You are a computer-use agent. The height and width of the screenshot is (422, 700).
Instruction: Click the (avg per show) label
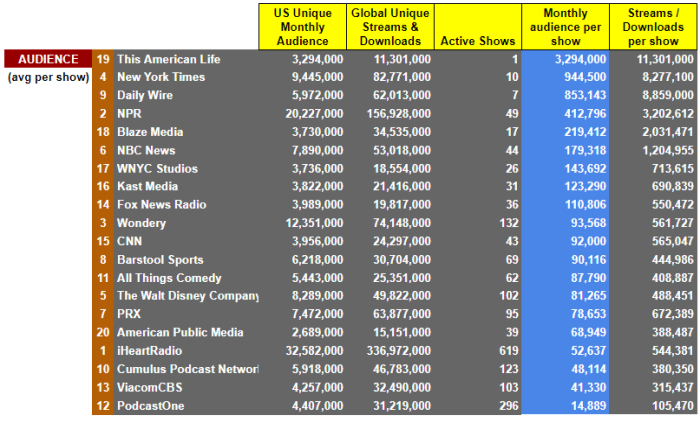pyautogui.click(x=48, y=77)
